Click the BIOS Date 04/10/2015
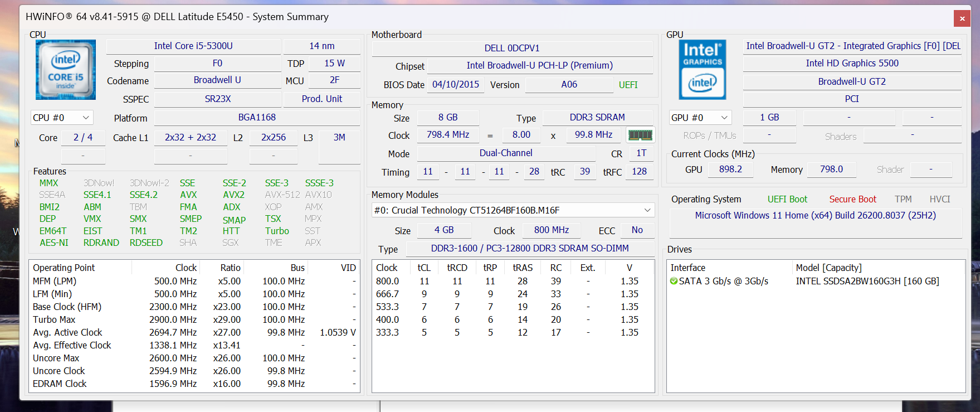 tap(456, 84)
